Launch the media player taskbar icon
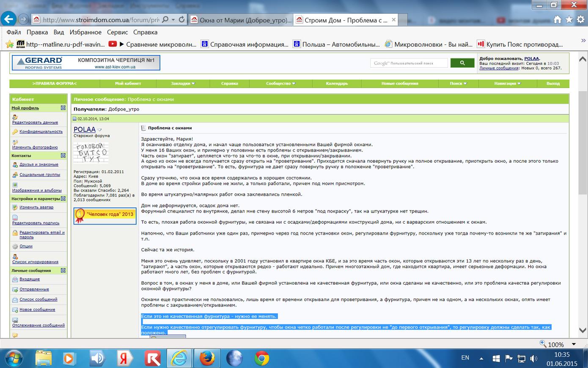588x368 pixels. click(68, 358)
